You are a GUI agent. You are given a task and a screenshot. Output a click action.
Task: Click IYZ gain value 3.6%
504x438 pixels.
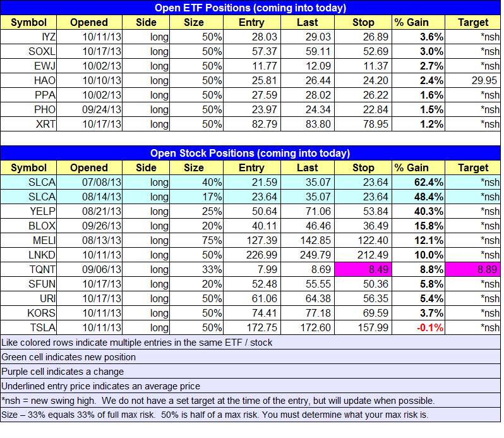coord(431,37)
